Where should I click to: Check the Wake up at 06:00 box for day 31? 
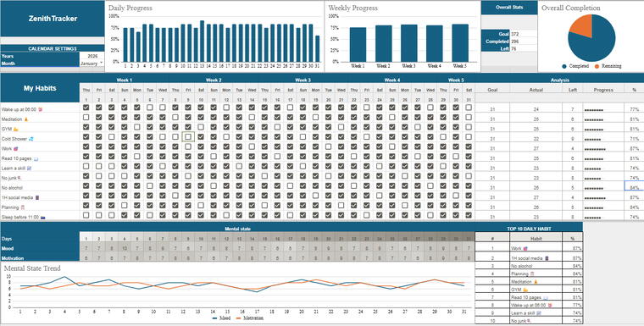click(469, 108)
